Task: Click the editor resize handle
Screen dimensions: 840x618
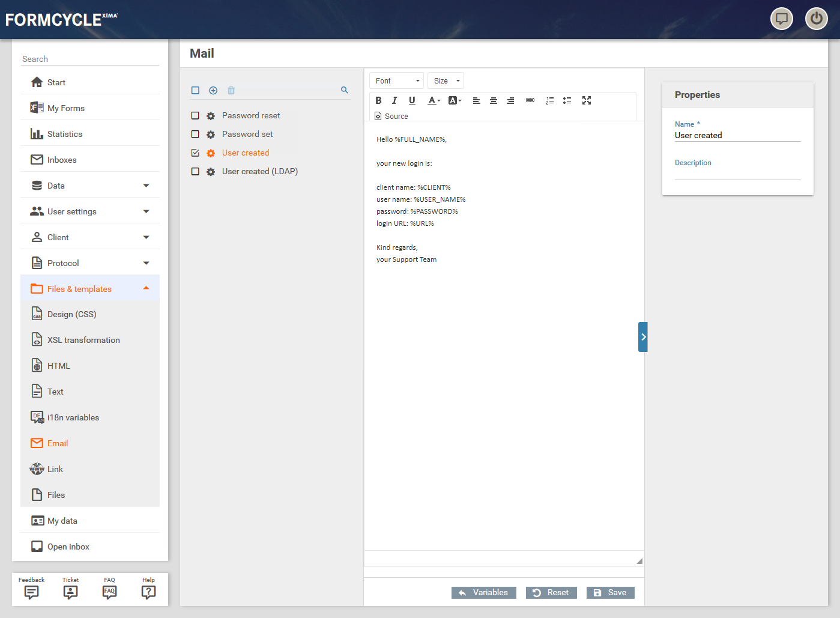Action: (639, 561)
